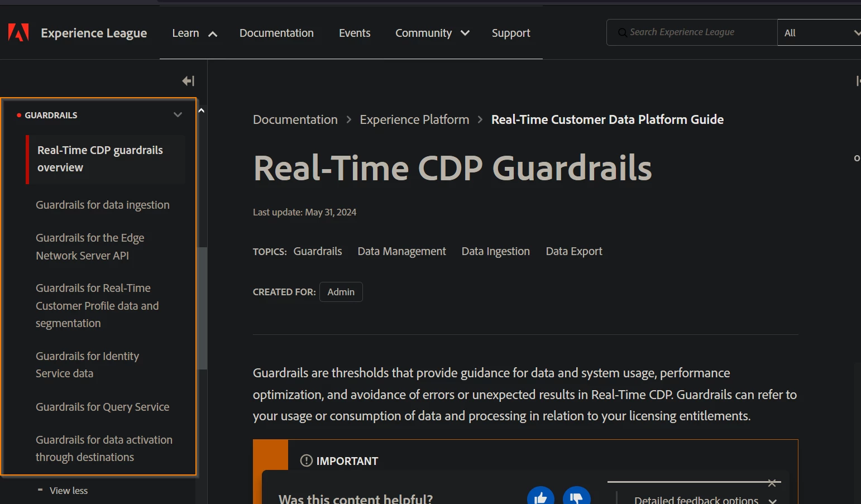Open Guardrails for data activation through destinations
Viewport: 861px width, 504px height.
(x=104, y=449)
